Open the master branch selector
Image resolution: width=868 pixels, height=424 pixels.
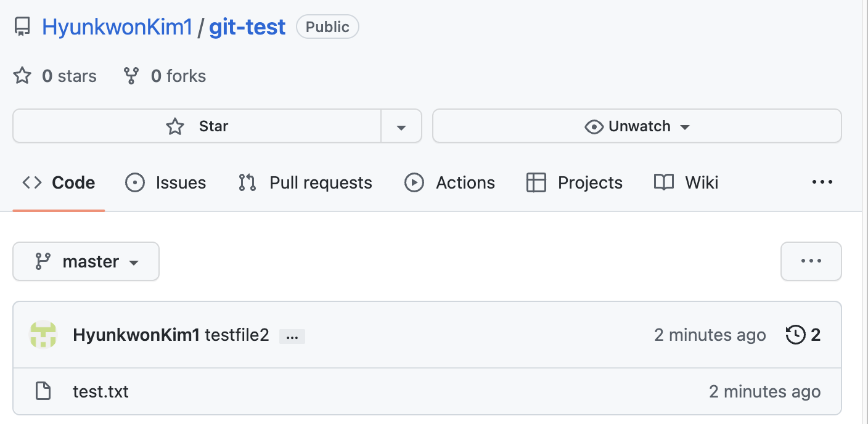[x=86, y=261]
